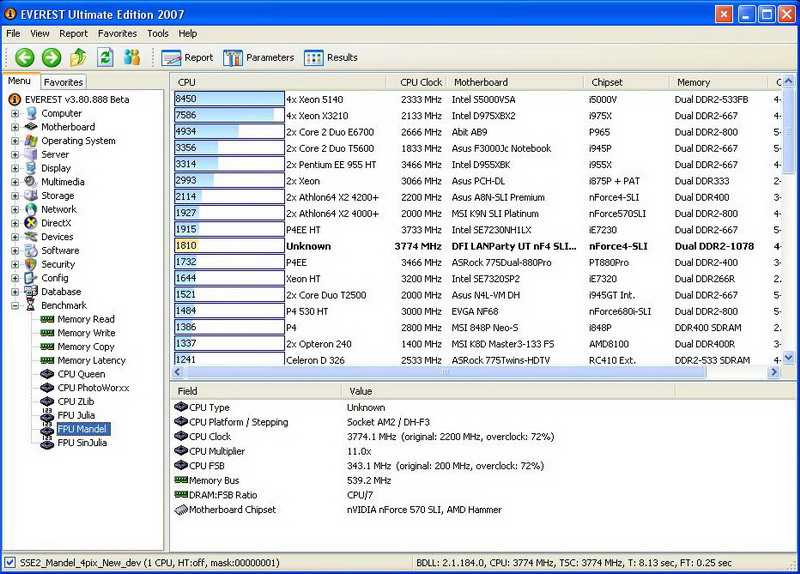Select the CPU PhotoWorxx benchmark
800x574 pixels.
point(93,388)
